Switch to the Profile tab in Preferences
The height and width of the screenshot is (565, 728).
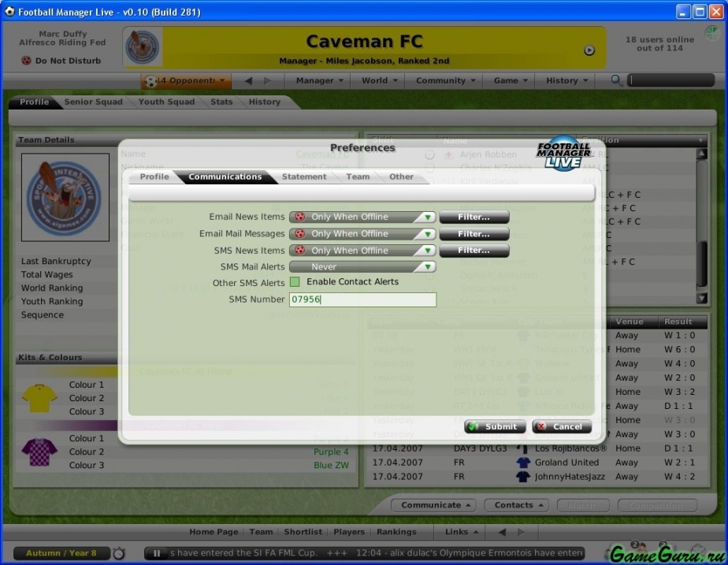pyautogui.click(x=154, y=177)
